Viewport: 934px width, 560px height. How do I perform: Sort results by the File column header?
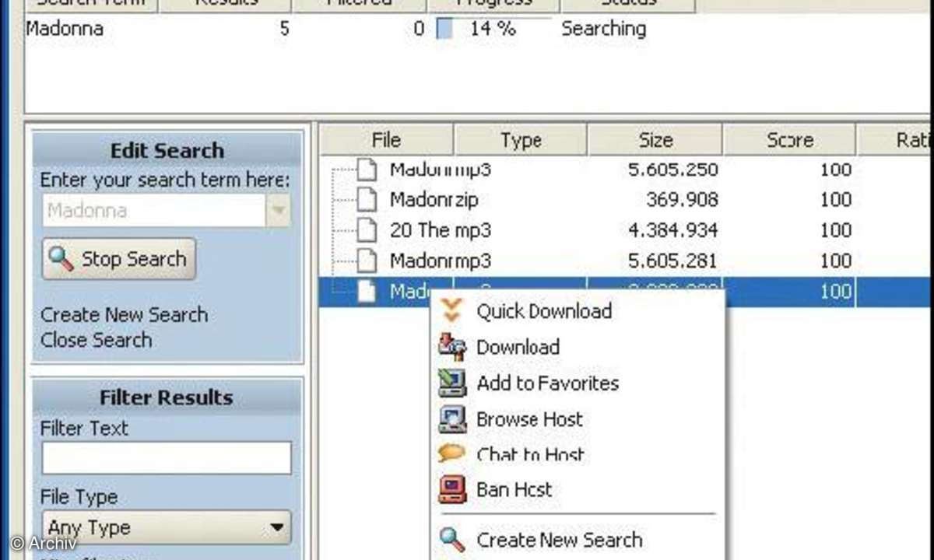pyautogui.click(x=387, y=140)
